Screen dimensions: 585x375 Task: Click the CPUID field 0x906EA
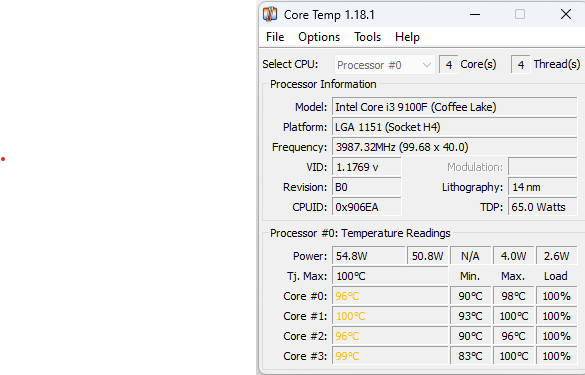point(367,207)
